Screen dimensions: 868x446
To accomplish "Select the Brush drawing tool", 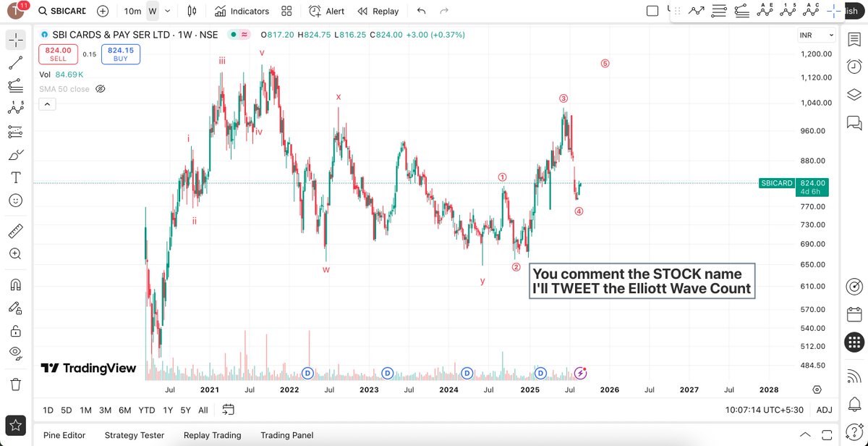I will pyautogui.click(x=16, y=154).
